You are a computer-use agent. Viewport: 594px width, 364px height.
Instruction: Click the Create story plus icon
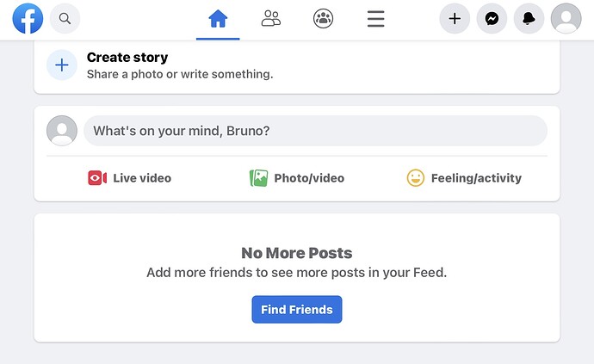tap(61, 65)
